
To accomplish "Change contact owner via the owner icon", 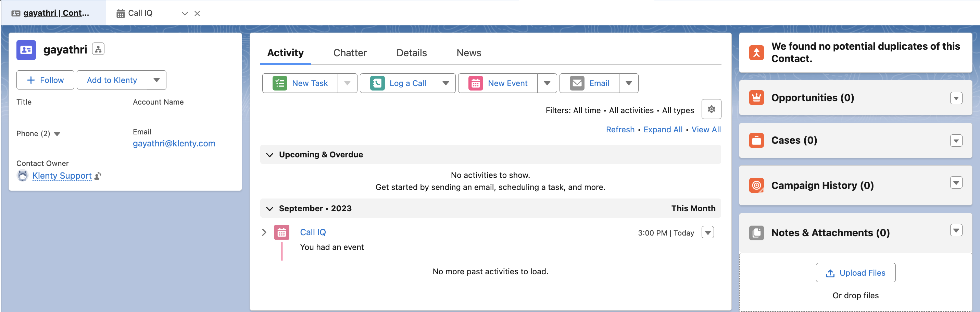I will point(98,176).
